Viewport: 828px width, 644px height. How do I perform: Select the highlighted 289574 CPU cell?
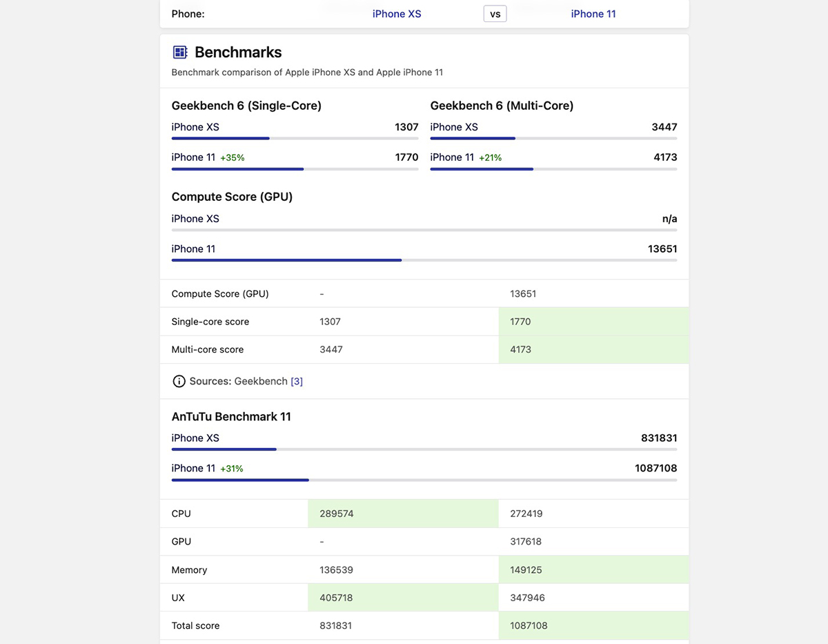tap(403, 514)
